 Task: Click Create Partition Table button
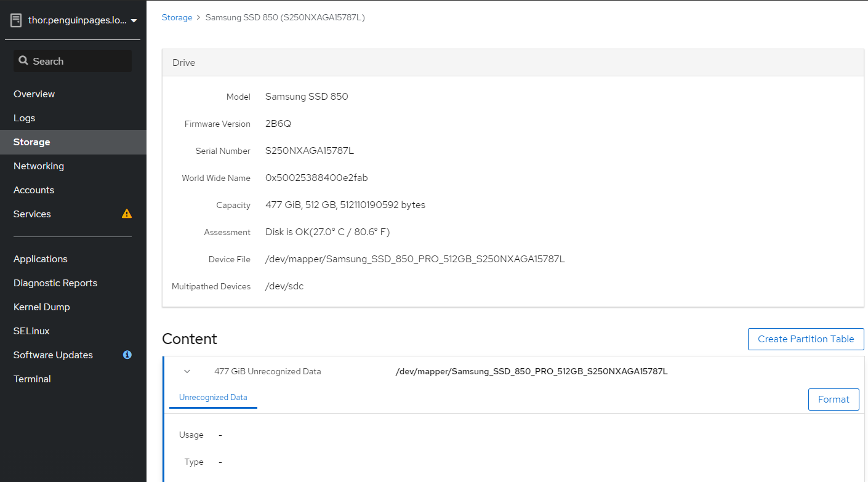pos(805,339)
